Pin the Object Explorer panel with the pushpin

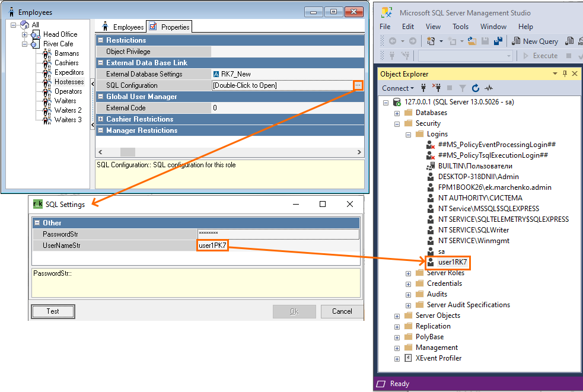pyautogui.click(x=565, y=74)
